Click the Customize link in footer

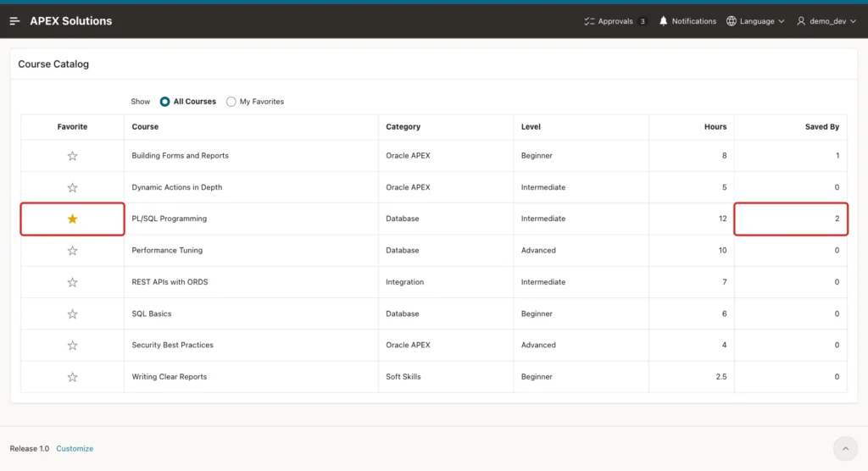tap(75, 449)
